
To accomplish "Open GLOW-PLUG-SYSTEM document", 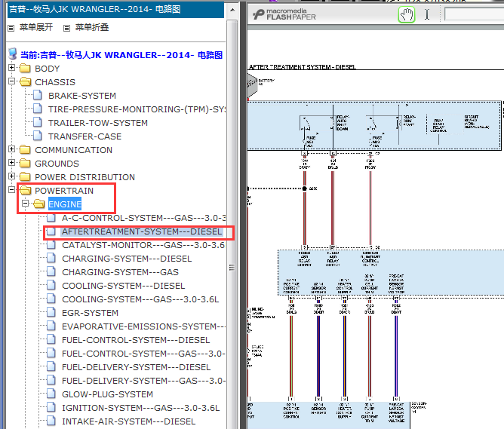I will (x=107, y=394).
